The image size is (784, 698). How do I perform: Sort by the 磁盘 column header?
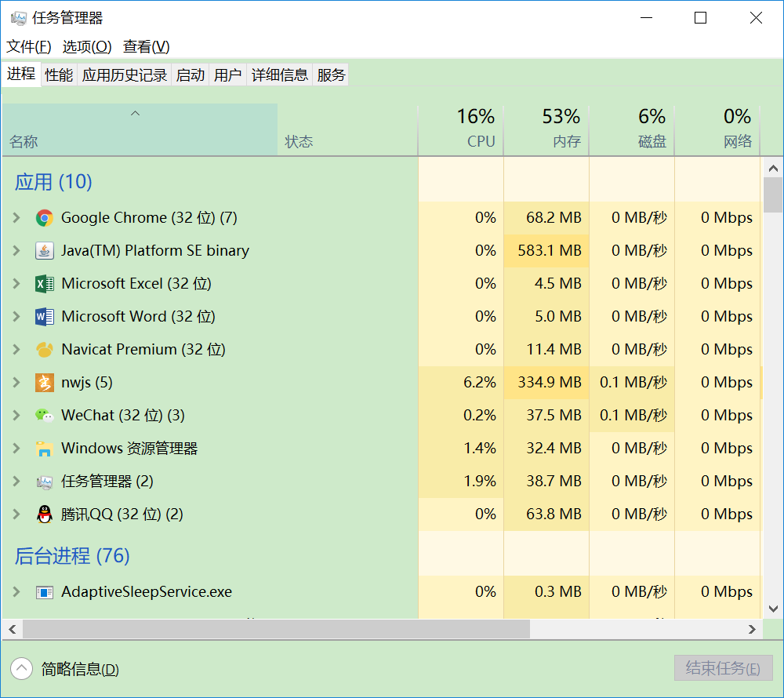coord(631,130)
